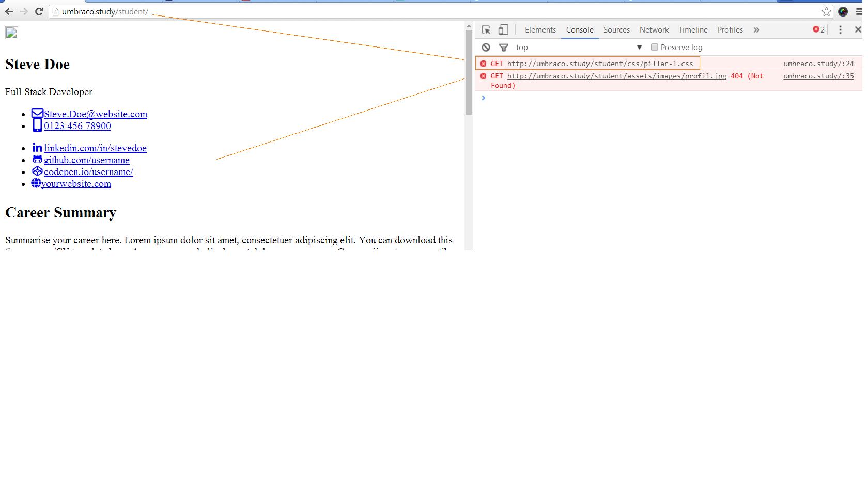Click the red error count indicator
This screenshot has width=868, height=488.
pos(818,30)
